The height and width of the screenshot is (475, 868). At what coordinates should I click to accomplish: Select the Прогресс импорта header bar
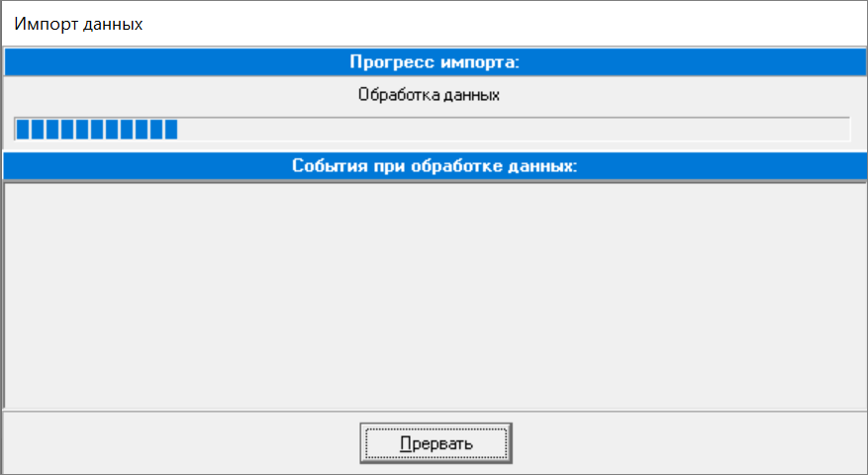(x=434, y=62)
